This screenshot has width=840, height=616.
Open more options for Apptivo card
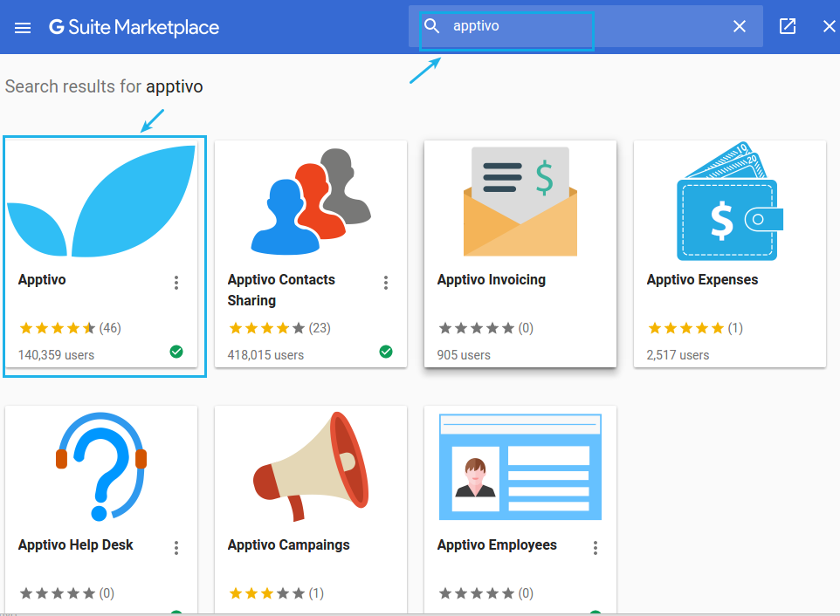point(176,283)
